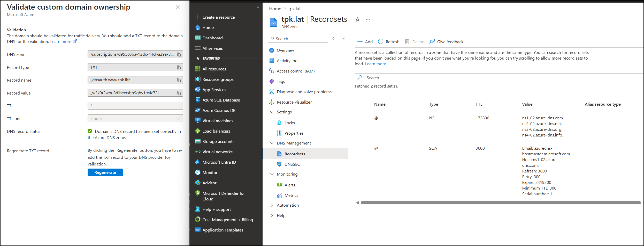Click the favorite star beside Recordsets title
This screenshot has height=246, width=644.
357,20
